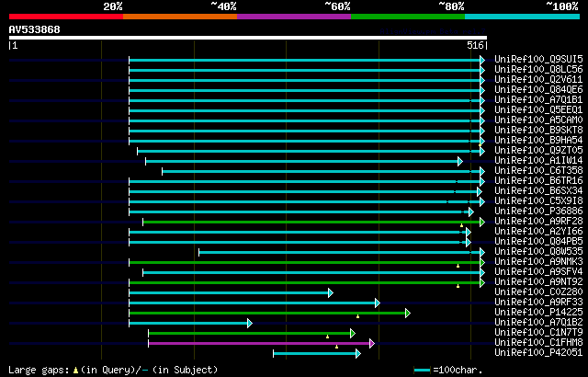The image size is (588, 377).
Task: Select the UniRef100_Q84PB5 text
Action: [538, 242]
